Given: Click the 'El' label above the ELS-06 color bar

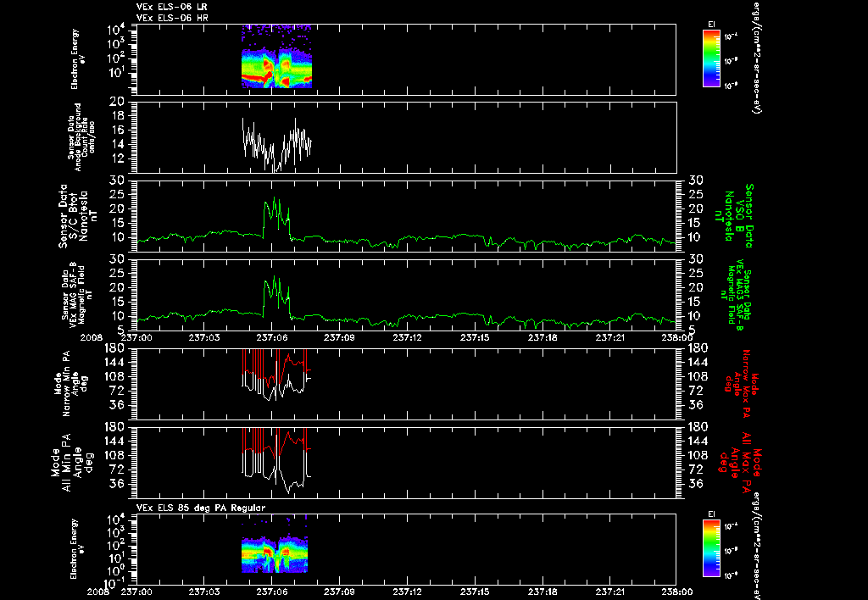Looking at the screenshot, I should [x=711, y=24].
